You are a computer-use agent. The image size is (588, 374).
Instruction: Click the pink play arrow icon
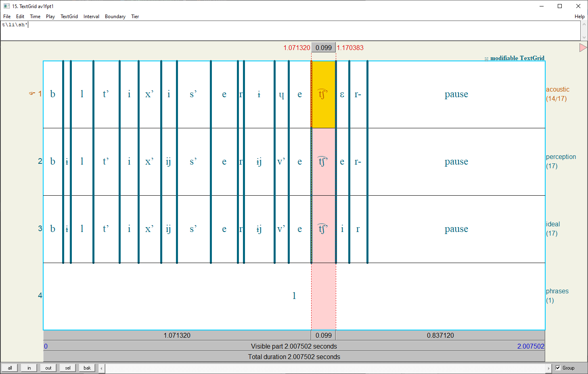click(583, 48)
